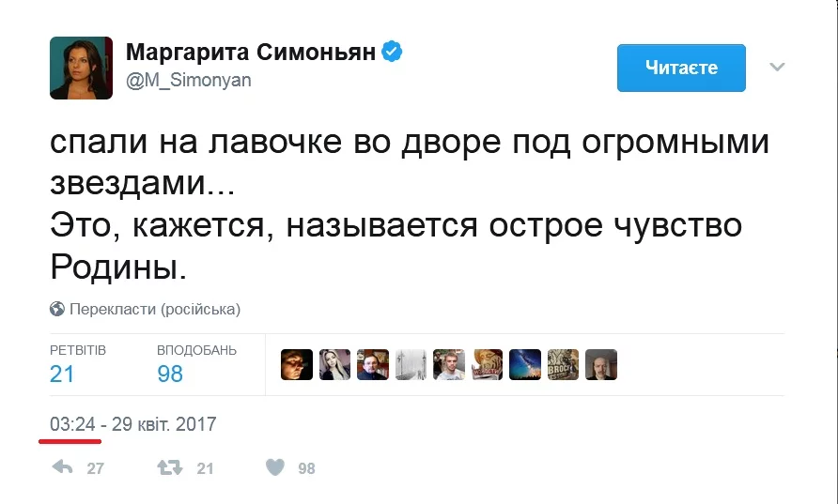Image resolution: width=838 pixels, height=504 pixels.
Task: Open the author's profile avatar
Action: [81, 68]
